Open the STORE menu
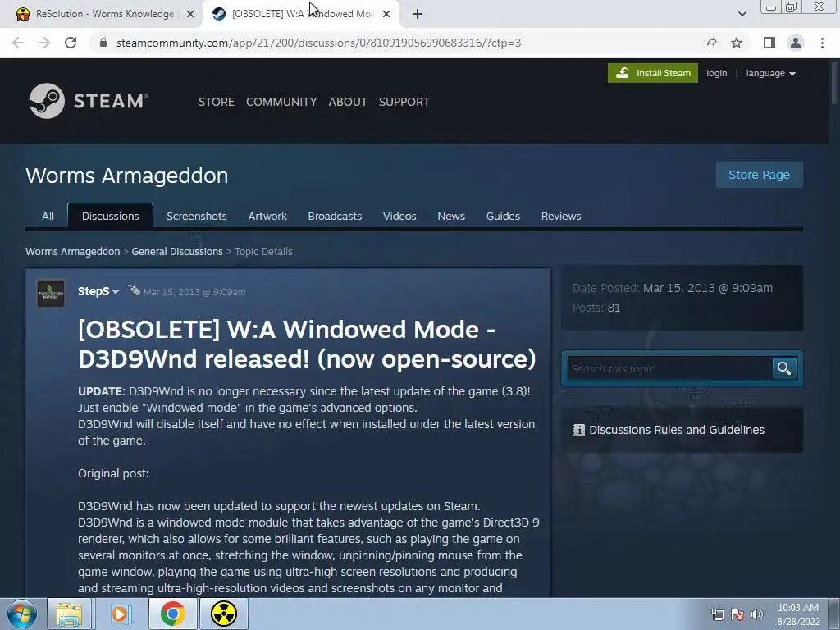The image size is (840, 630). [x=217, y=102]
